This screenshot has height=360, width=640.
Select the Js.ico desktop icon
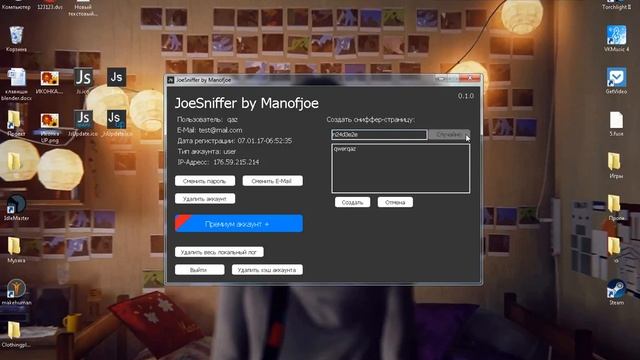(x=84, y=81)
